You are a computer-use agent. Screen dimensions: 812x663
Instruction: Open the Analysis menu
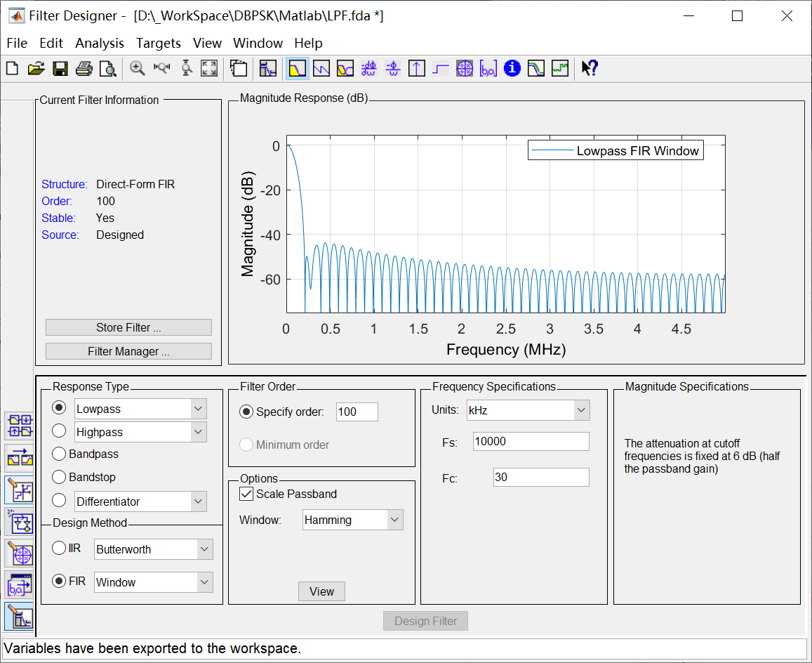(100, 43)
